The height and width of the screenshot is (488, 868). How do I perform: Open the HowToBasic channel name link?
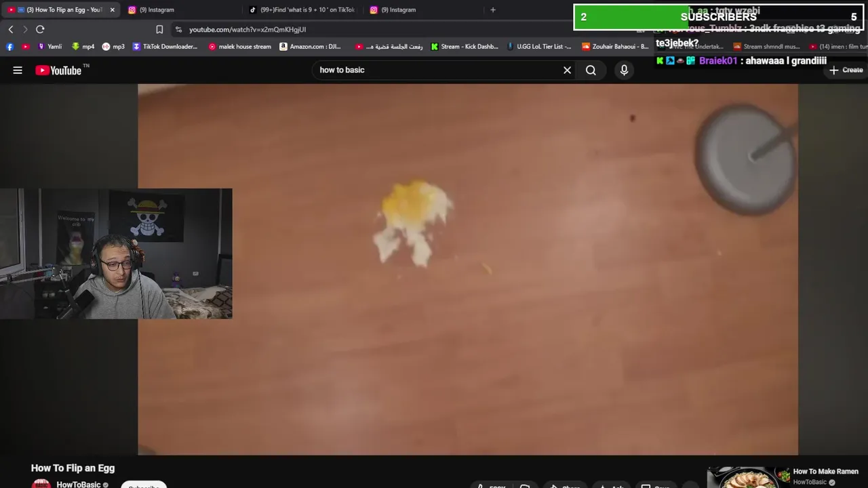(x=79, y=484)
